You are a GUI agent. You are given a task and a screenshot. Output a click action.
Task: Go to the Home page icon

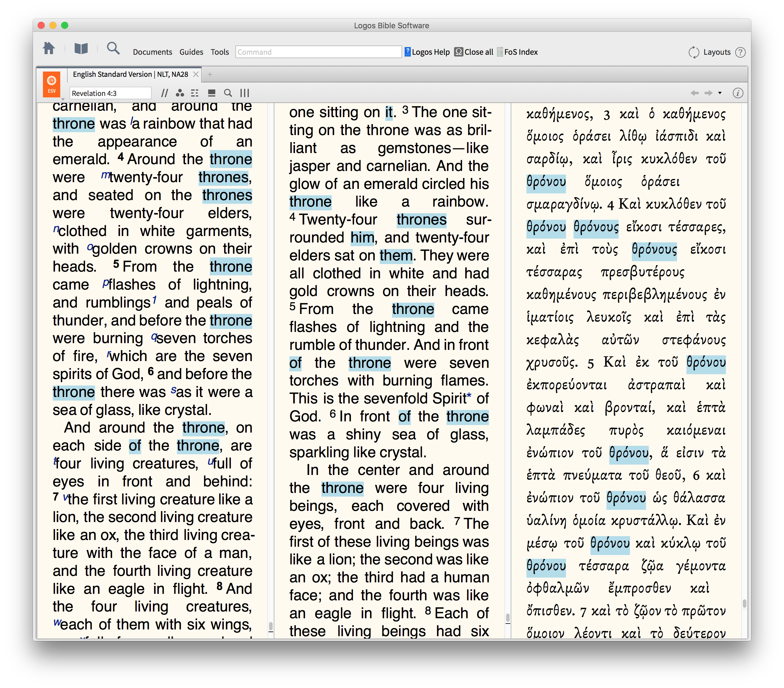coord(49,49)
